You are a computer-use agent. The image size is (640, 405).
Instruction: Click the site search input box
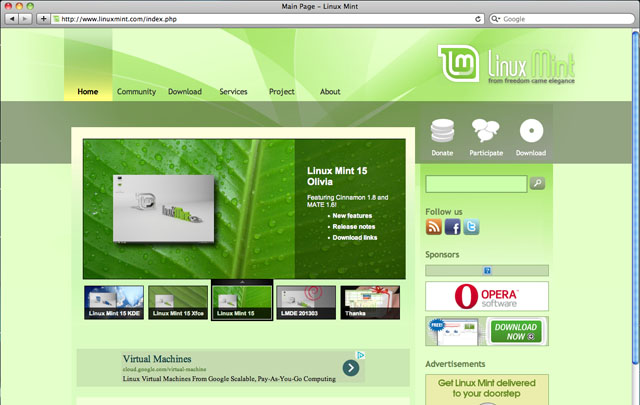coord(476,184)
